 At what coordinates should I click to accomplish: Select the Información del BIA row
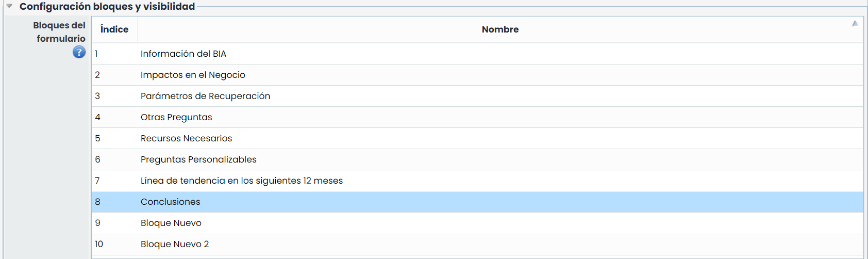pos(183,54)
